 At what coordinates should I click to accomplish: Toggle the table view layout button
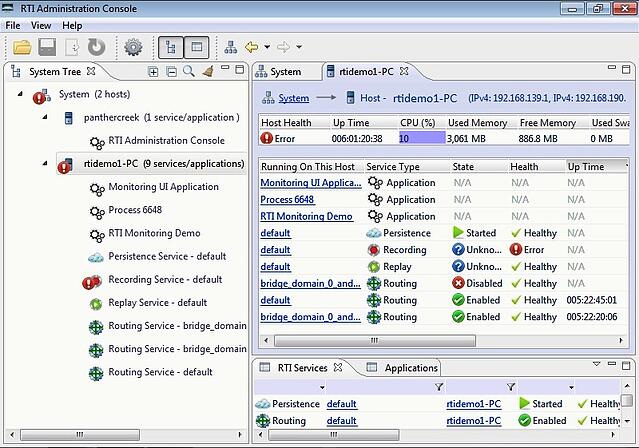(x=196, y=47)
